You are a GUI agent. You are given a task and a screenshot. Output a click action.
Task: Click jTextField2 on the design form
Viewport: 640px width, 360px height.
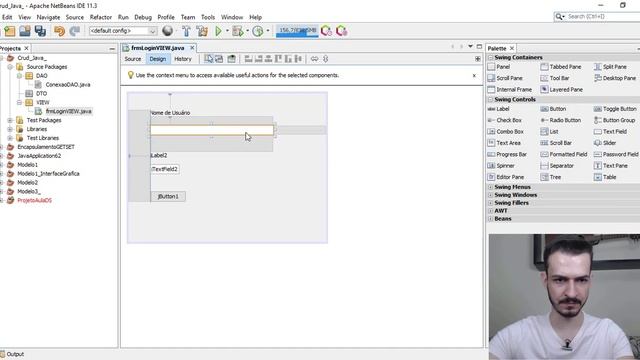pos(165,169)
